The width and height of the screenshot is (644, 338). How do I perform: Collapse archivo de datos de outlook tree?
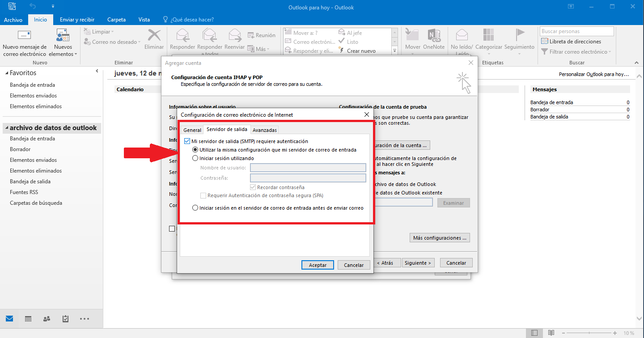click(x=7, y=128)
